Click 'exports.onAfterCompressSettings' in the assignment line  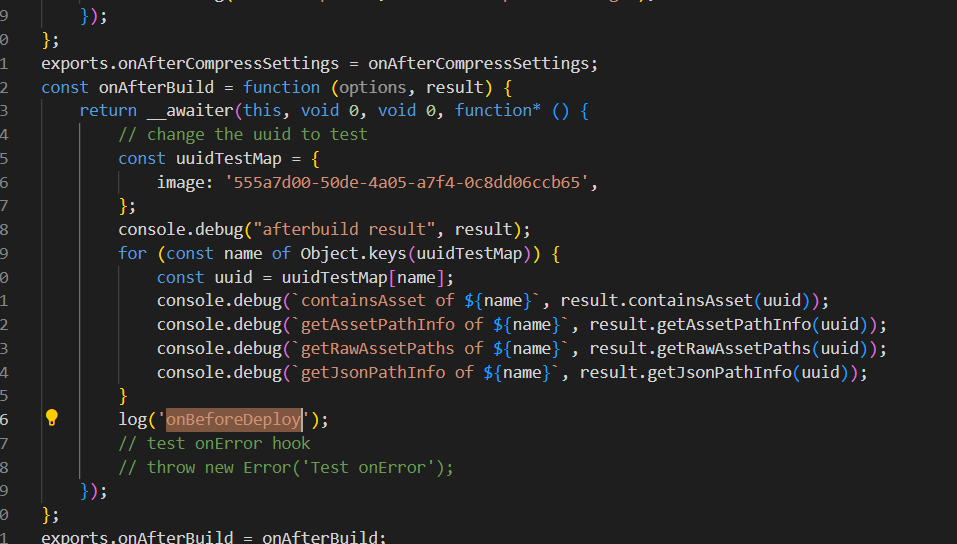click(x=190, y=63)
